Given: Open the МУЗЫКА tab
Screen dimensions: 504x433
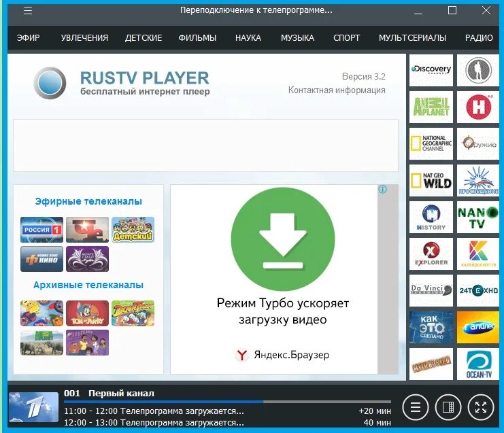Looking at the screenshot, I should pyautogui.click(x=297, y=38).
